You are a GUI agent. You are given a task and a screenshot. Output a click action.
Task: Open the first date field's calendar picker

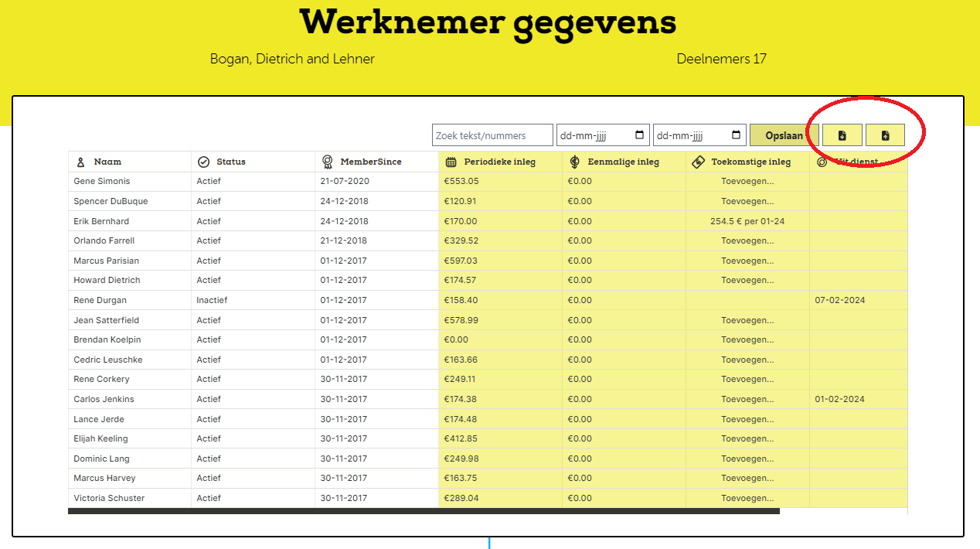pyautogui.click(x=639, y=135)
